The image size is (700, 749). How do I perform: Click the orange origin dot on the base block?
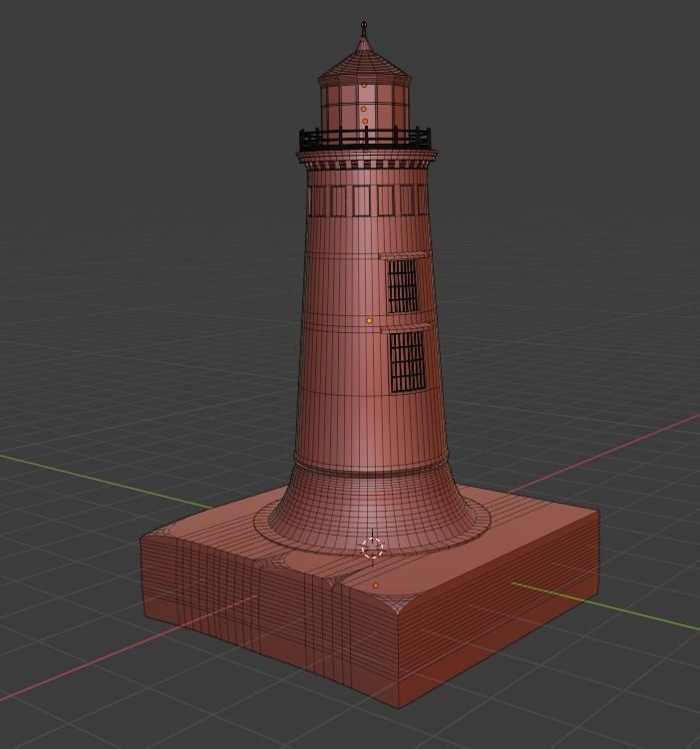(375, 585)
